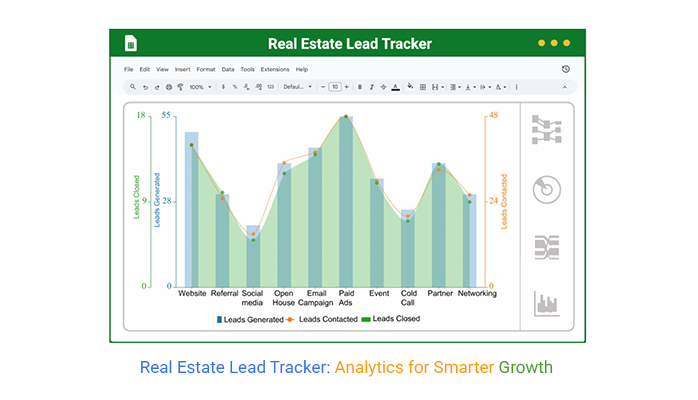The image size is (698, 400).
Task: Open the Default font dropdown
Action: pyautogui.click(x=297, y=87)
